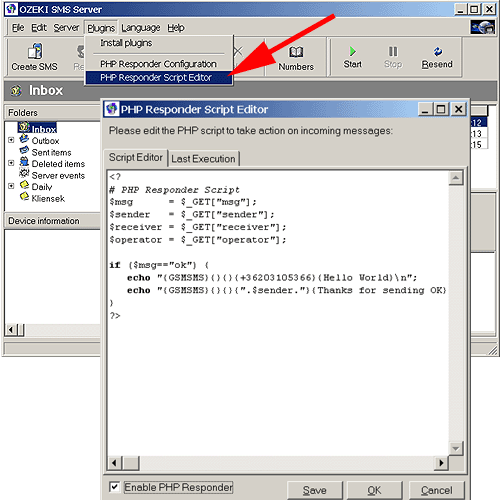Open the Edit menu
The height and width of the screenshot is (500, 500).
point(39,28)
